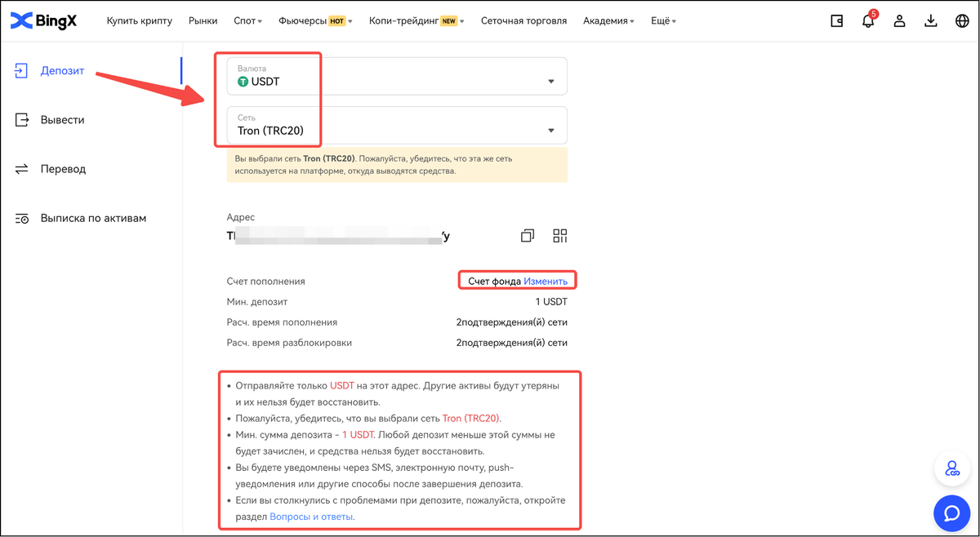Open the chat support bubble
The height and width of the screenshot is (537, 980).
pyautogui.click(x=951, y=513)
